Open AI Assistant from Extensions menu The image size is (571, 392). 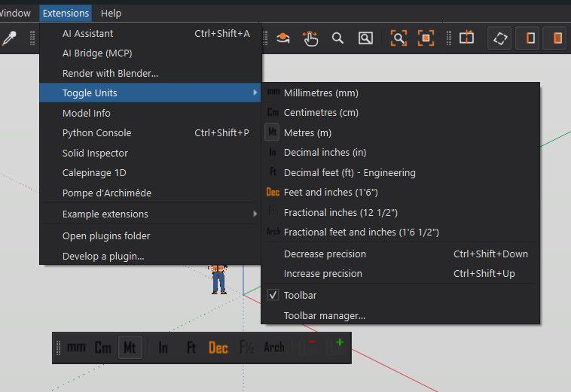(151, 33)
